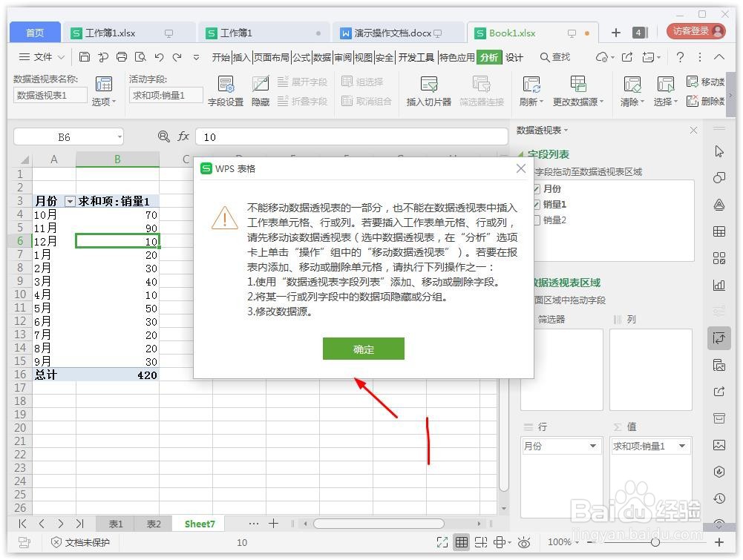Open the 字段设置 field settings icon

[225, 90]
